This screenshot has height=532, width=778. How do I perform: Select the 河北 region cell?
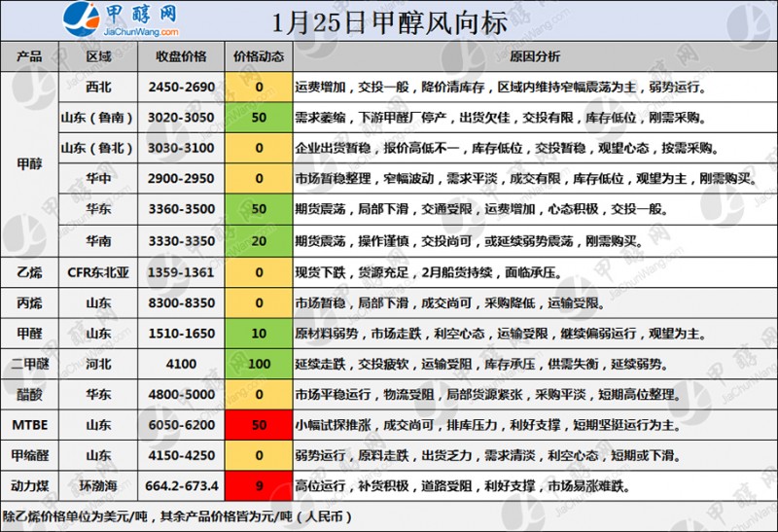click(x=98, y=365)
